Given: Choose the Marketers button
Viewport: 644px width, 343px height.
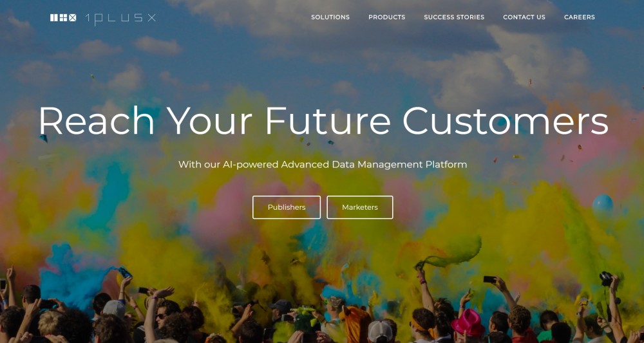Looking at the screenshot, I should pos(360,207).
